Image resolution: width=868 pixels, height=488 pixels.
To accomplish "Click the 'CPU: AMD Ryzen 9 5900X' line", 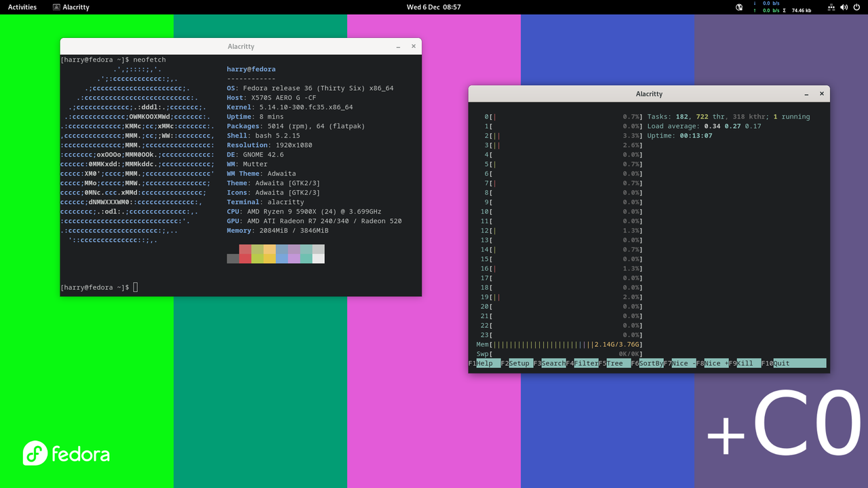I will click(304, 211).
